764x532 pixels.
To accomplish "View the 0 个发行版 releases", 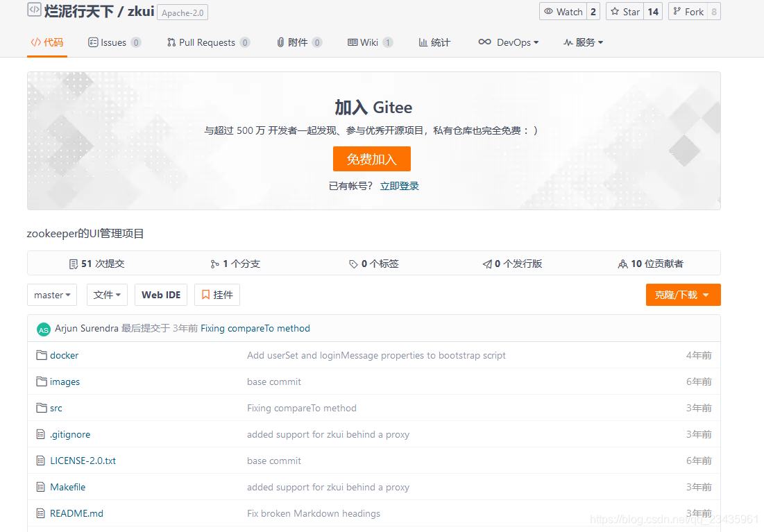I will 512,264.
